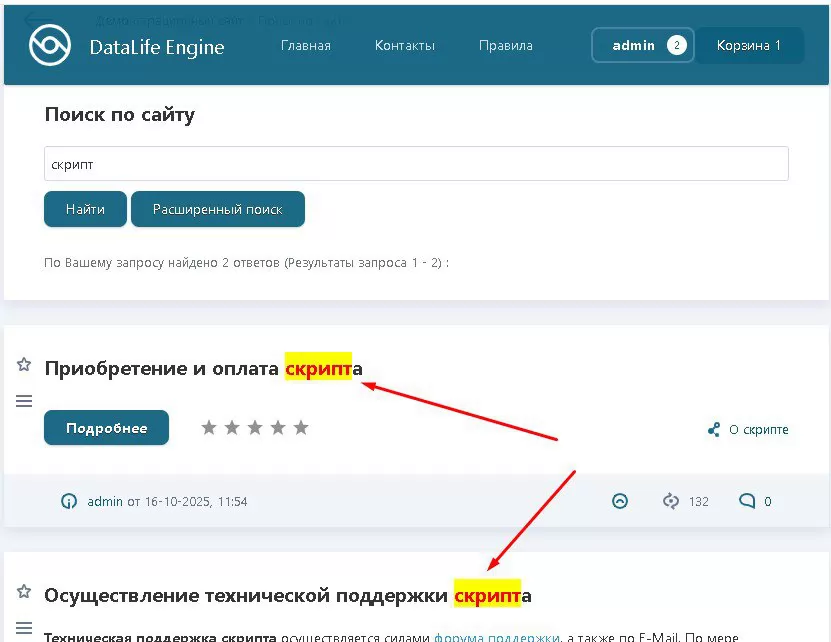
Task: Open the Контакты page
Action: (404, 46)
